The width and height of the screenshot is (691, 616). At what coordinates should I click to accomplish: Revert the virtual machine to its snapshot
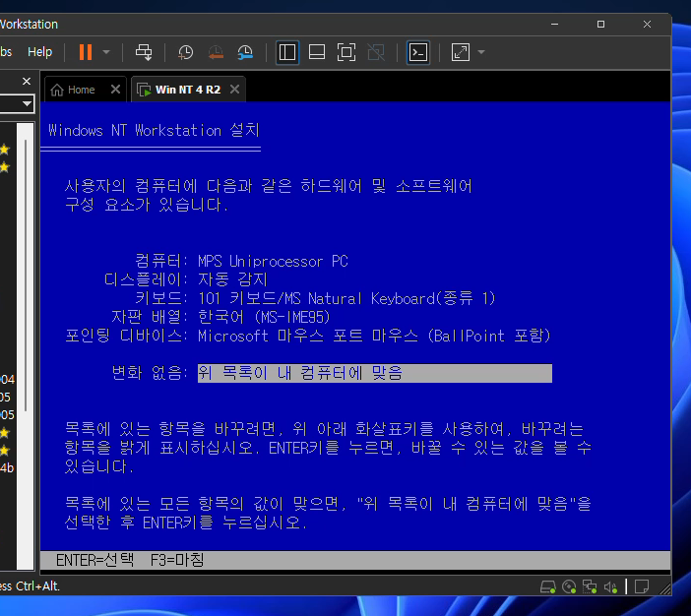216,52
